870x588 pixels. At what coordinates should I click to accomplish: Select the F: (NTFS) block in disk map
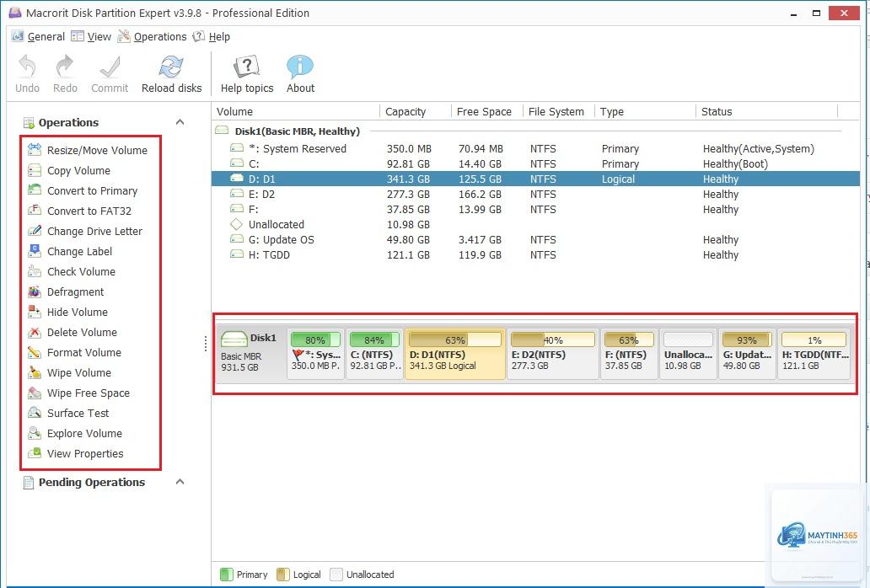tap(629, 354)
